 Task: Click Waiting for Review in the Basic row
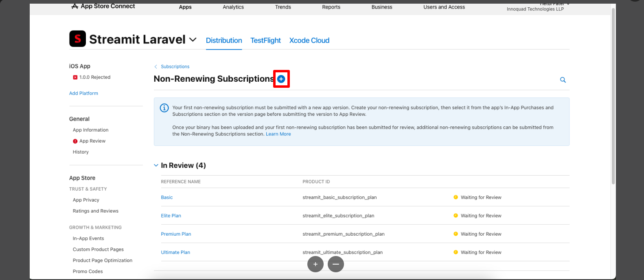(481, 198)
